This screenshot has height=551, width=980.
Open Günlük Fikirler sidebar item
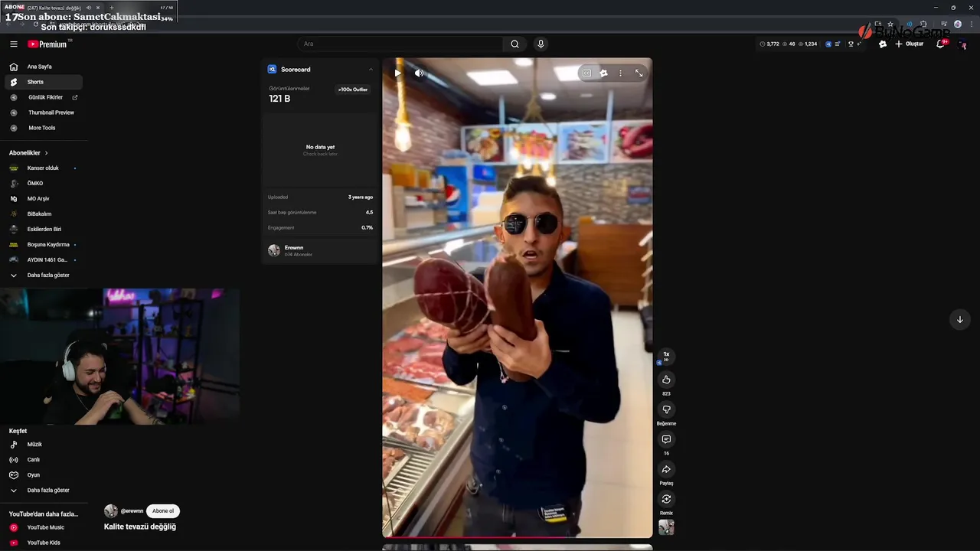44,97
